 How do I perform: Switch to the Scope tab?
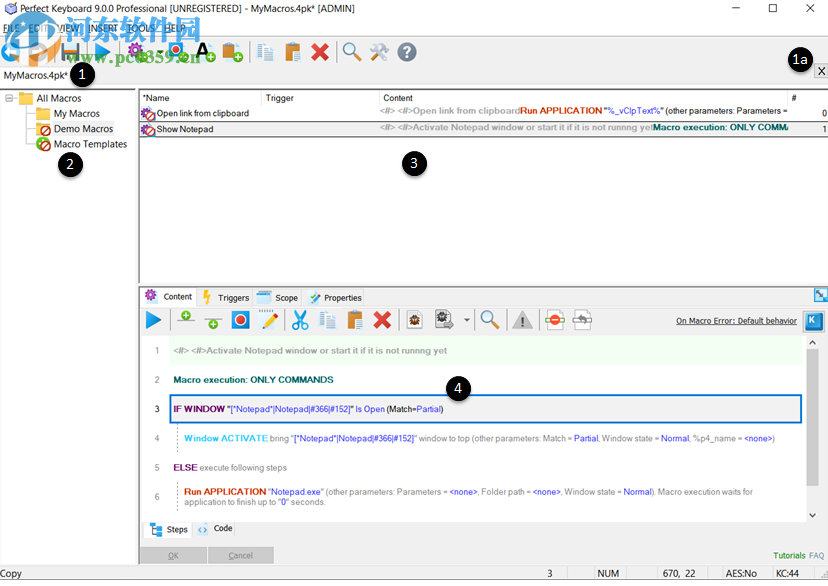pyautogui.click(x=278, y=298)
